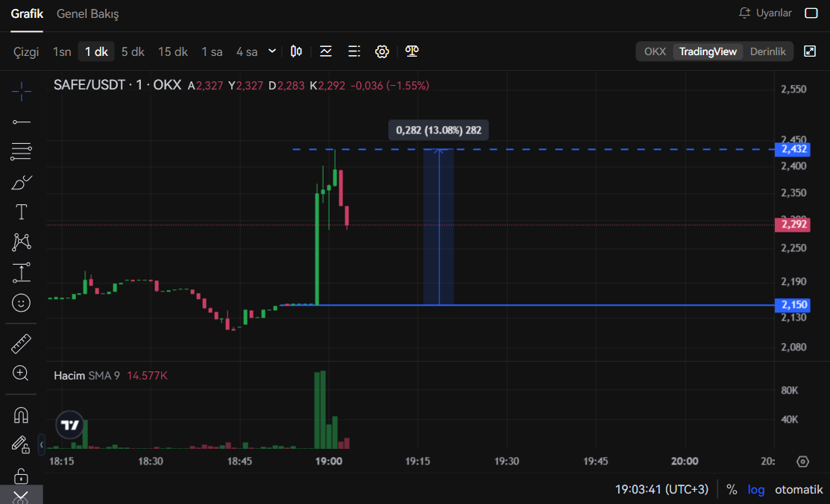Select the text annotation tool
The height and width of the screenshot is (504, 830).
point(22,212)
